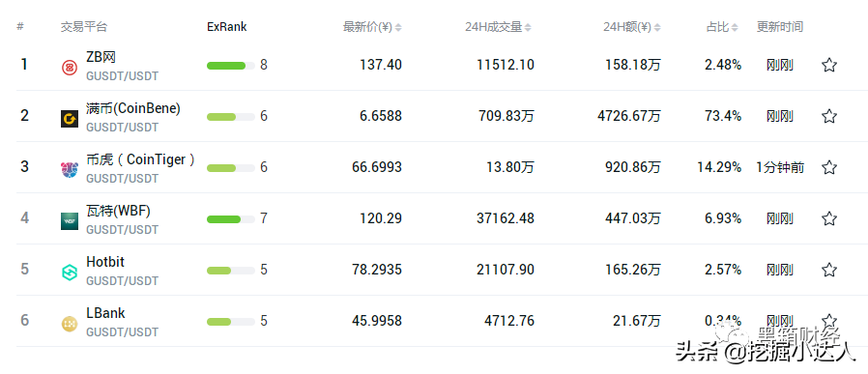Click share value 14.29%
Viewport: 868px width, 374px height.
[x=720, y=167]
